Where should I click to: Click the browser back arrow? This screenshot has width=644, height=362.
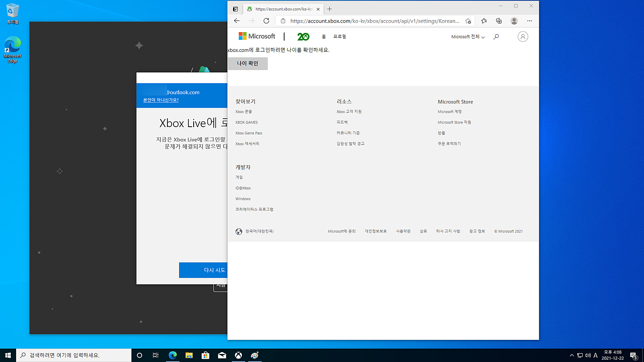point(237,21)
